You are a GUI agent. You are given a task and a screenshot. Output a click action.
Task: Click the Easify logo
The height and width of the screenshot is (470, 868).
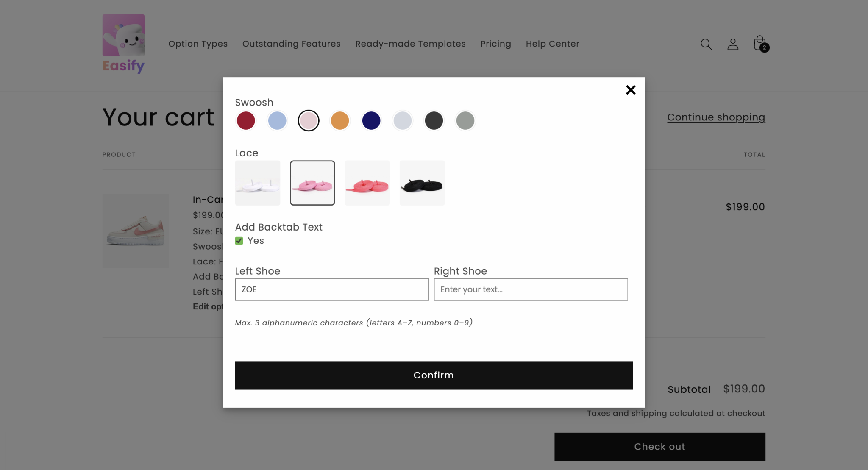(x=123, y=42)
